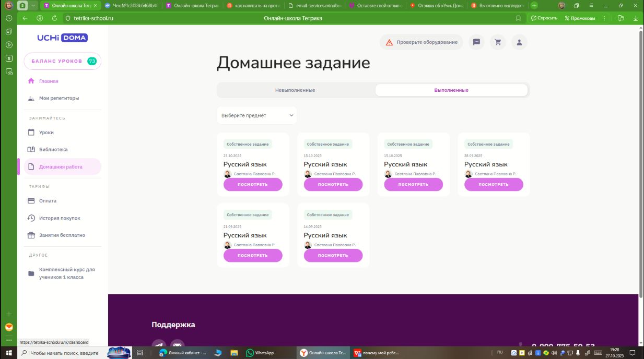The image size is (644, 359).
Task: Click the Проверьте оборудование button
Action: click(421, 42)
